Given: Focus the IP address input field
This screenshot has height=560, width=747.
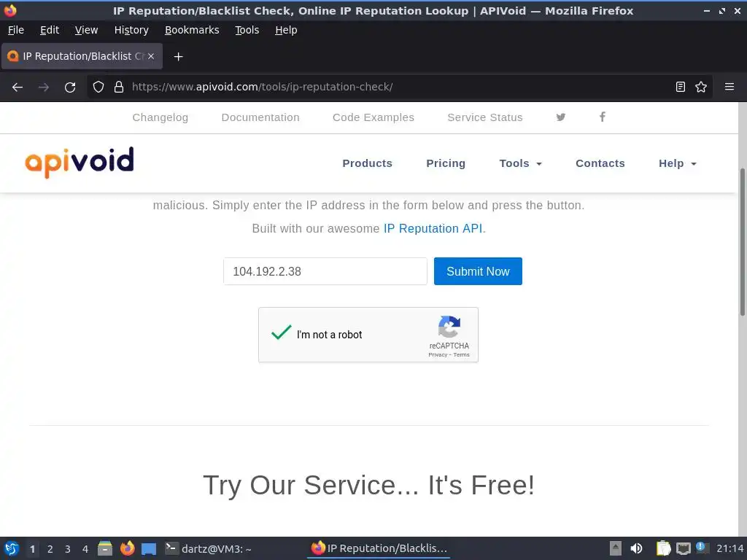Looking at the screenshot, I should [325, 271].
